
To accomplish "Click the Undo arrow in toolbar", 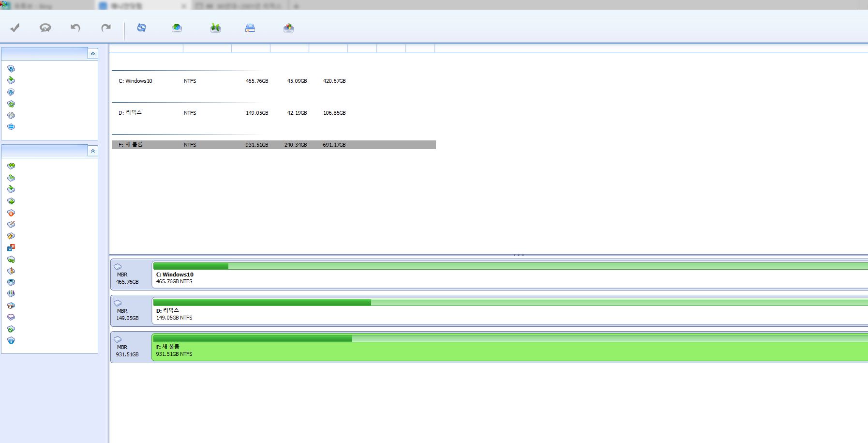I will pyautogui.click(x=75, y=28).
